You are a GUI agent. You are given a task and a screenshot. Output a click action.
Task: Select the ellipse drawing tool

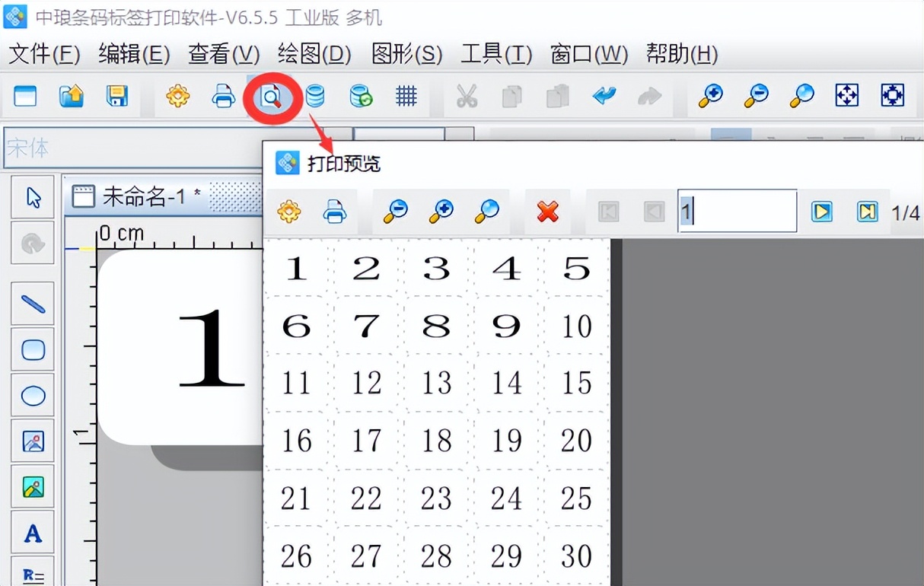click(32, 395)
